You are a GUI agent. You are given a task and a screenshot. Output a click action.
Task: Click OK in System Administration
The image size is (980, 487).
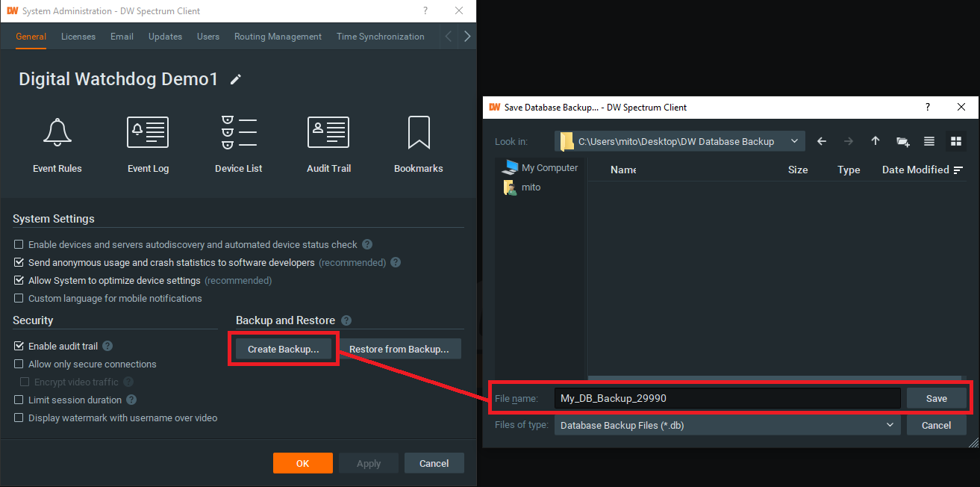pos(302,463)
